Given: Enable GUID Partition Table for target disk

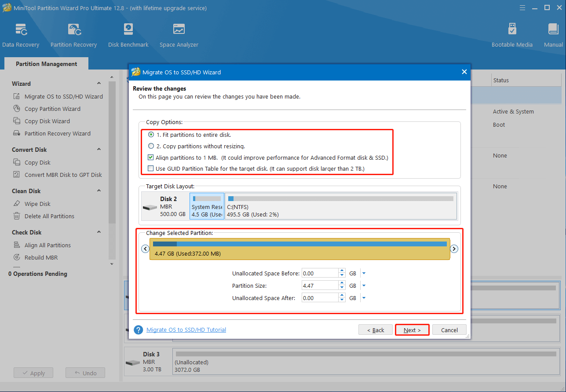Looking at the screenshot, I should point(150,168).
